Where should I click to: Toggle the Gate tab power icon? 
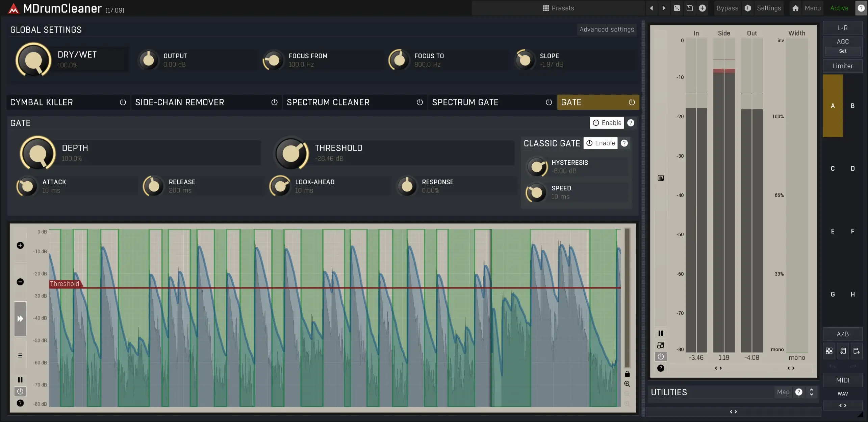click(x=632, y=102)
